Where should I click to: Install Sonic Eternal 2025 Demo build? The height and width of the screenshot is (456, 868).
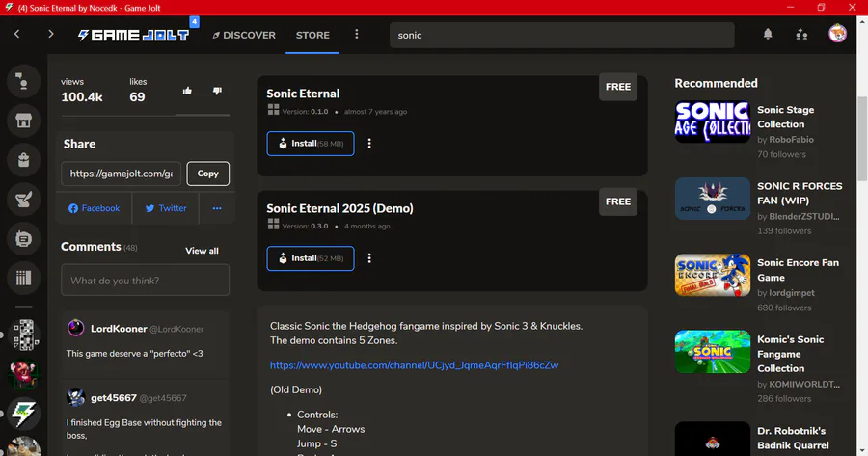pyautogui.click(x=311, y=258)
